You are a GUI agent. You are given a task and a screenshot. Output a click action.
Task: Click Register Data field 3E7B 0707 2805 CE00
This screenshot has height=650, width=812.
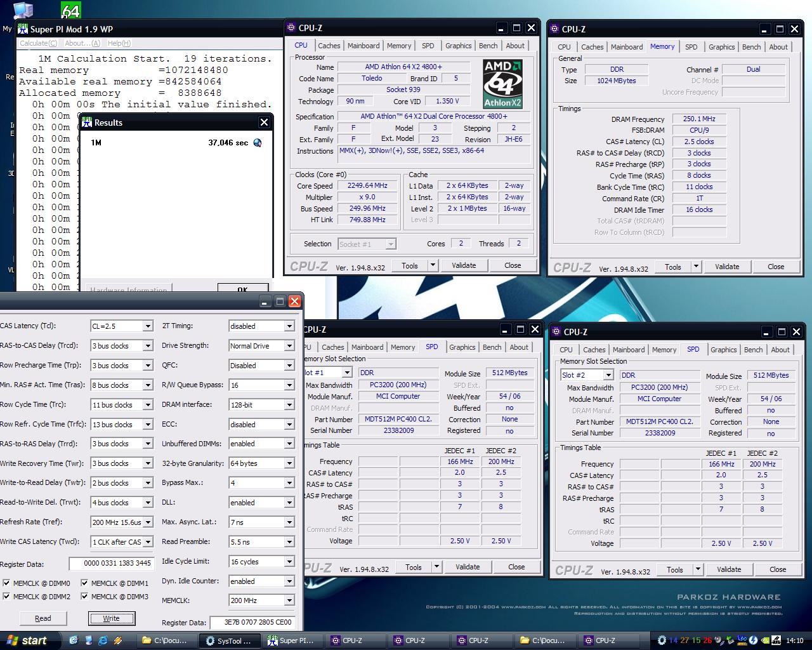pyautogui.click(x=252, y=622)
